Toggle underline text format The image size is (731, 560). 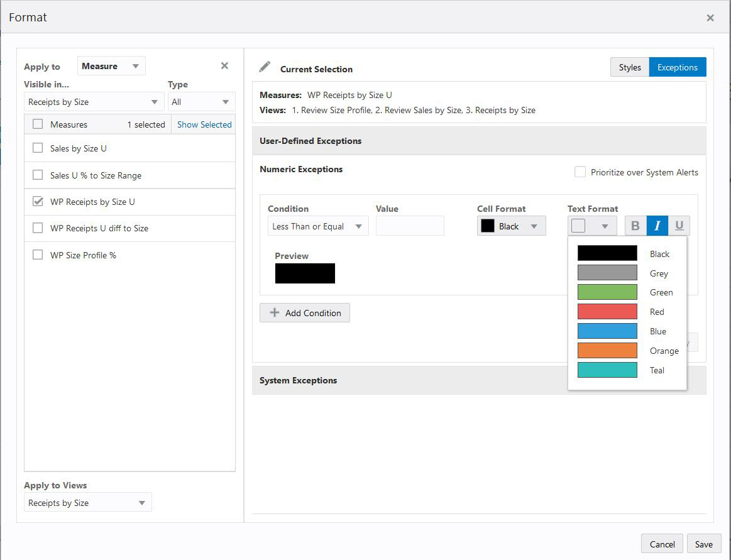(679, 226)
